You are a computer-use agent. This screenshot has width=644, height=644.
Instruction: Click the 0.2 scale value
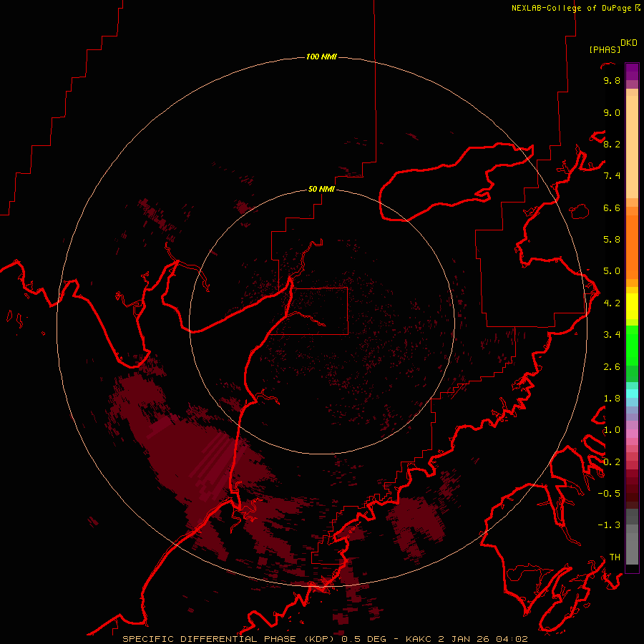[612, 462]
